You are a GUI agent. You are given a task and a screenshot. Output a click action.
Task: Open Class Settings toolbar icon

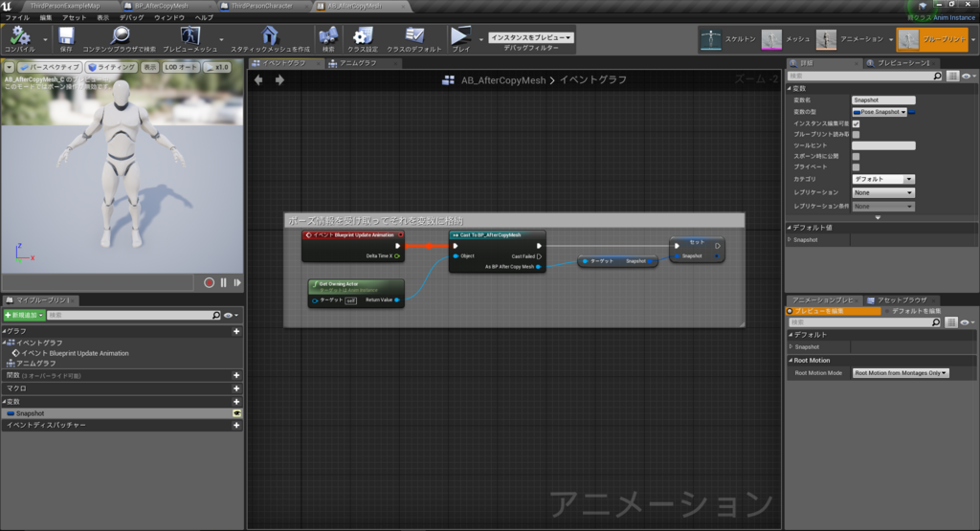[362, 36]
